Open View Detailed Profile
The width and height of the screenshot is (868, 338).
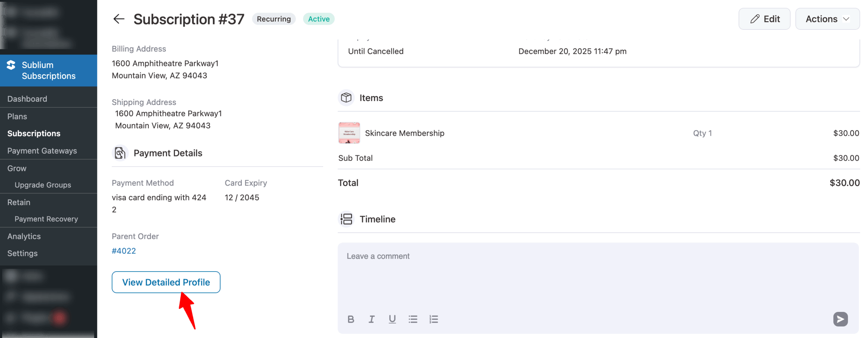click(166, 282)
